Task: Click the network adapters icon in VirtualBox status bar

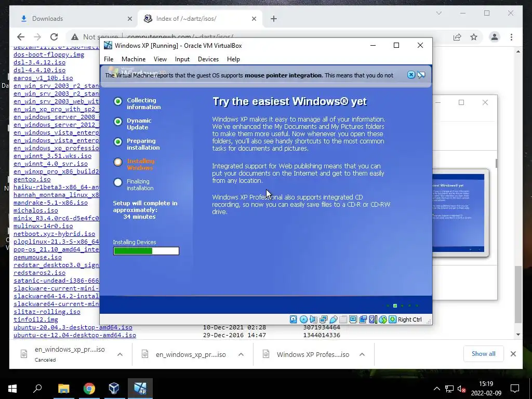Action: pyautogui.click(x=323, y=320)
